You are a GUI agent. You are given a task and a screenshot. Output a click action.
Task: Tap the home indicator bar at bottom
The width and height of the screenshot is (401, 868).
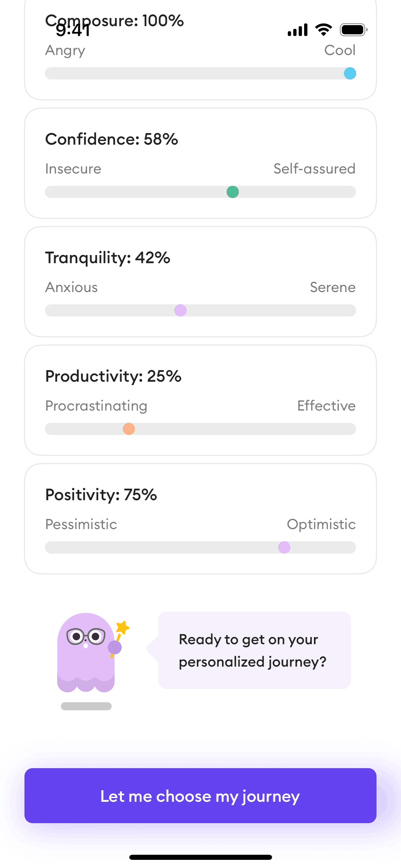pos(201,857)
